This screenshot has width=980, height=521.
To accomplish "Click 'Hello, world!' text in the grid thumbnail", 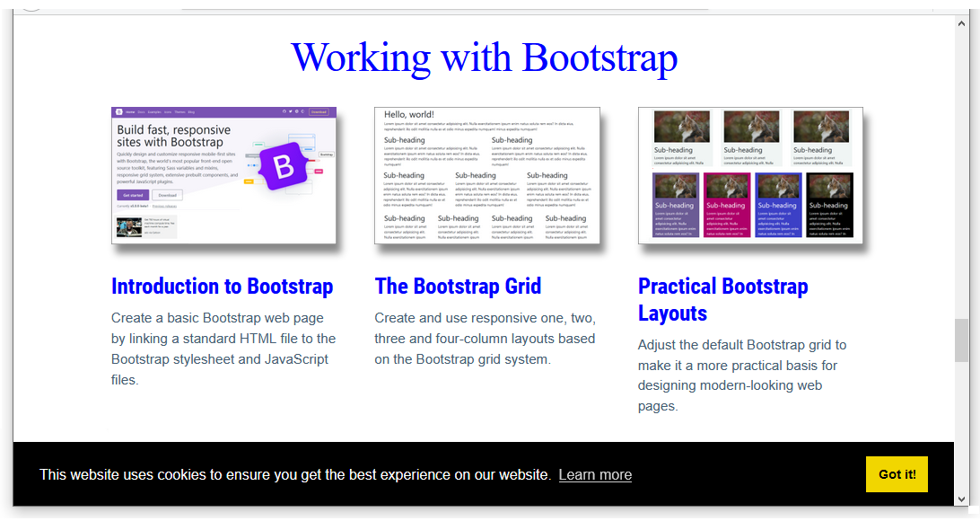I will pos(409,115).
